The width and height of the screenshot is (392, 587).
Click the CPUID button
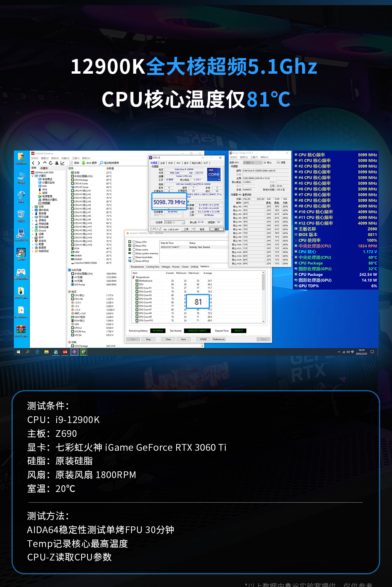(203, 339)
